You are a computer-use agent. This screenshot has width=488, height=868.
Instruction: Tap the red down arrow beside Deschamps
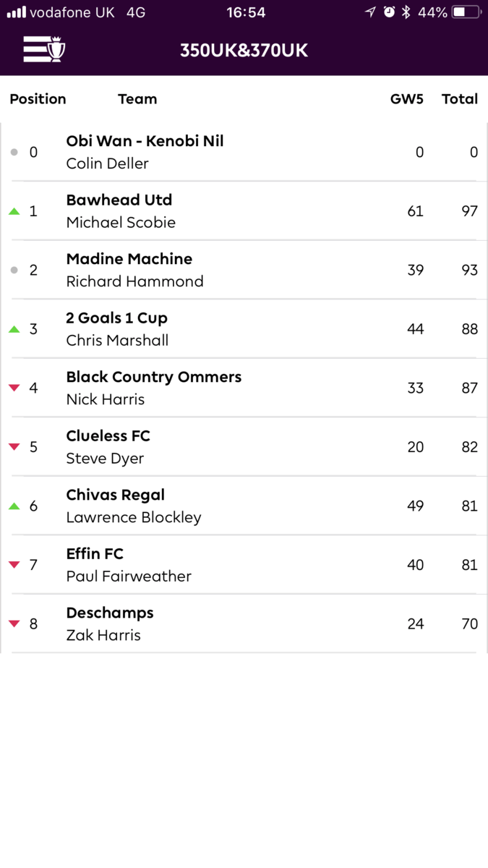[14, 624]
